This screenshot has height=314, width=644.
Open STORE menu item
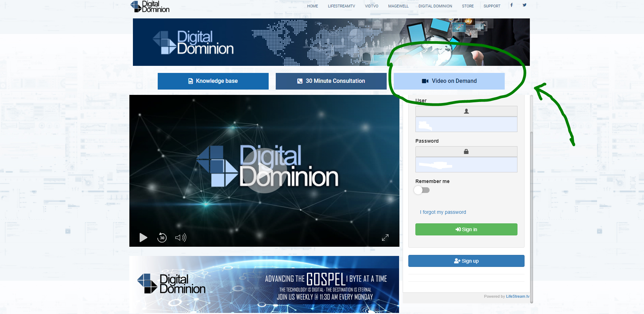(468, 6)
